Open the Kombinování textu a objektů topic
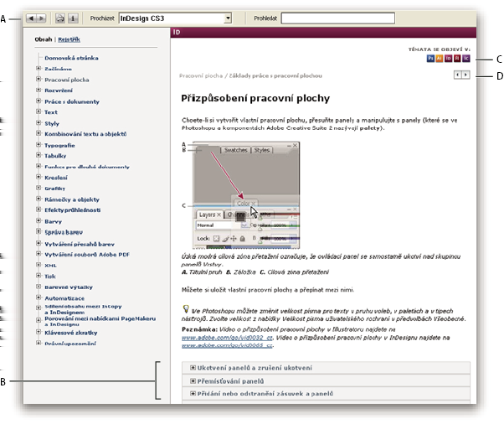The height and width of the screenshot is (424, 504). pyautogui.click(x=85, y=134)
